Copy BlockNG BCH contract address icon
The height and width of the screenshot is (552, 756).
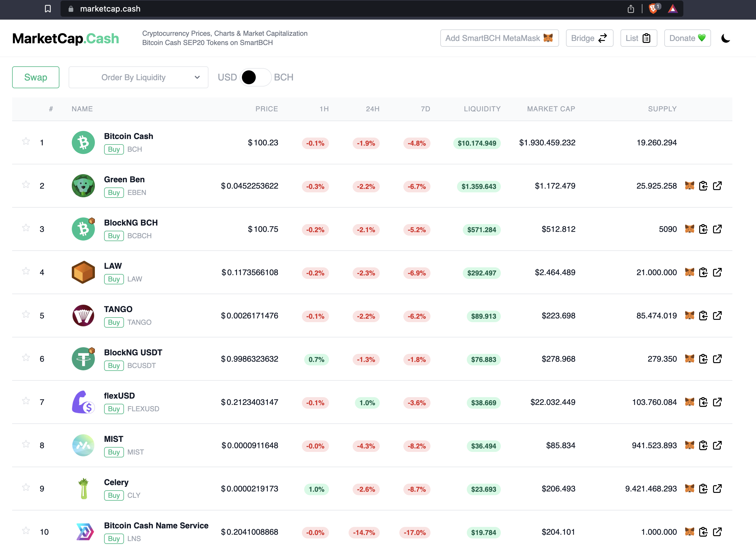coord(703,229)
